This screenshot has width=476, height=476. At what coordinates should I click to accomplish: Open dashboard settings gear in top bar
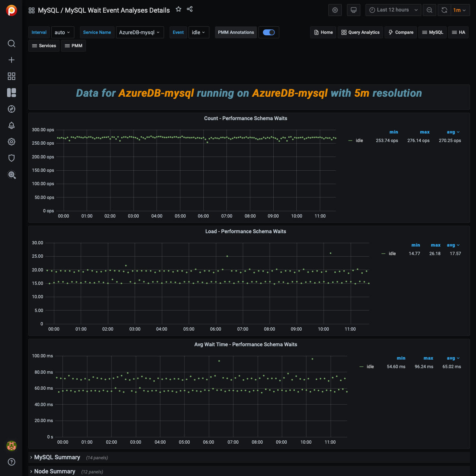(335, 10)
